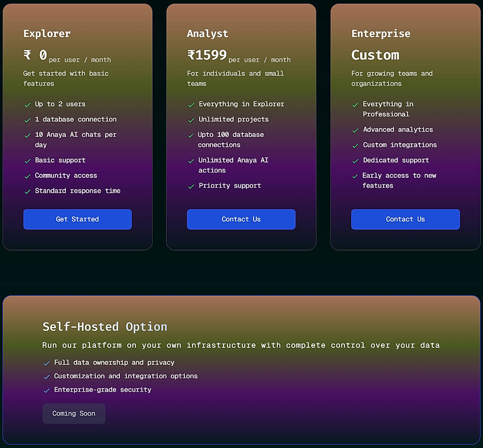Click 'Enterprise-grade security' text
Screen dimensions: 483x448
102,390
